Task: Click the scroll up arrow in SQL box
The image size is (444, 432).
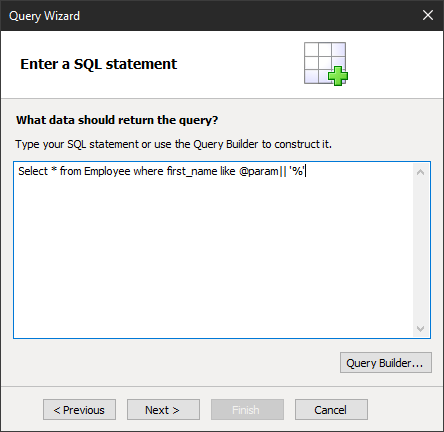Action: click(x=420, y=172)
